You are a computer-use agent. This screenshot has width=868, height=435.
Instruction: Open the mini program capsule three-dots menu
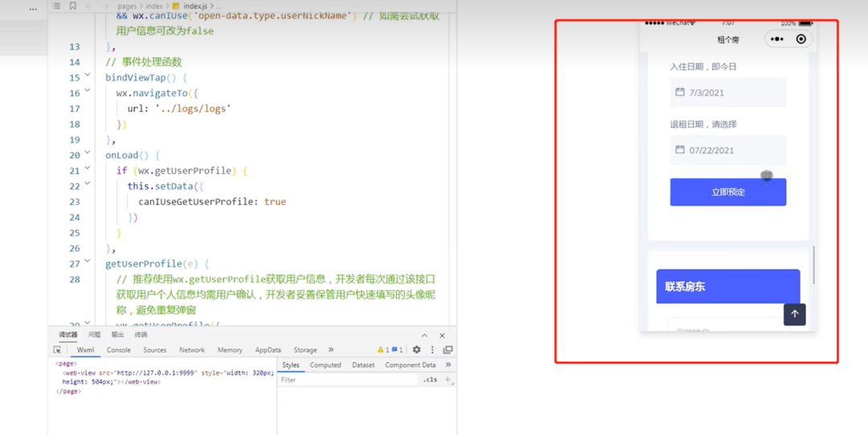pyautogui.click(x=777, y=39)
